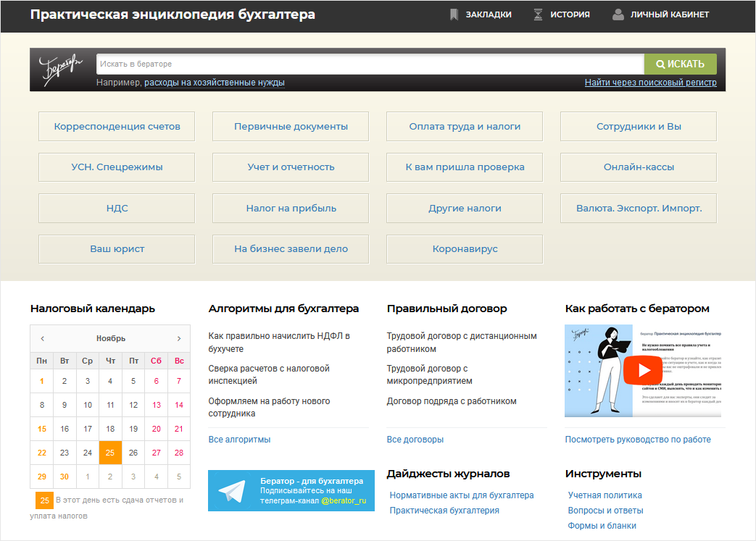Click the Бератор logo in search bar

[x=61, y=70]
